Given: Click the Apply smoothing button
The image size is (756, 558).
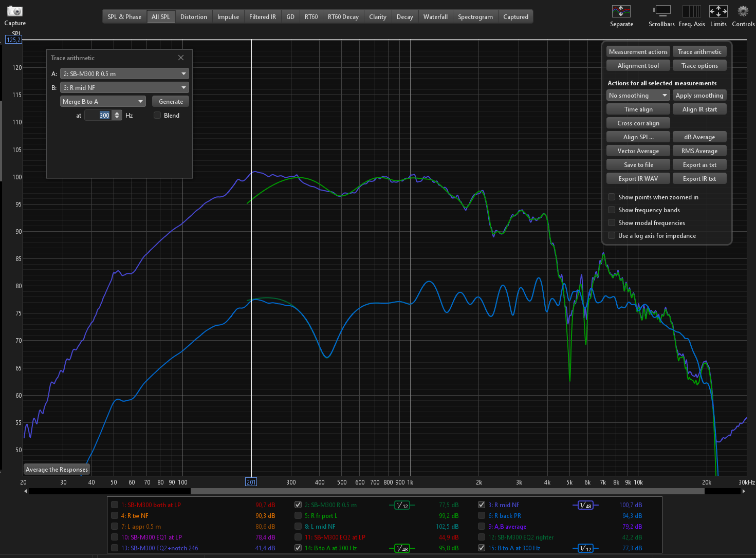Looking at the screenshot, I should click(699, 95).
